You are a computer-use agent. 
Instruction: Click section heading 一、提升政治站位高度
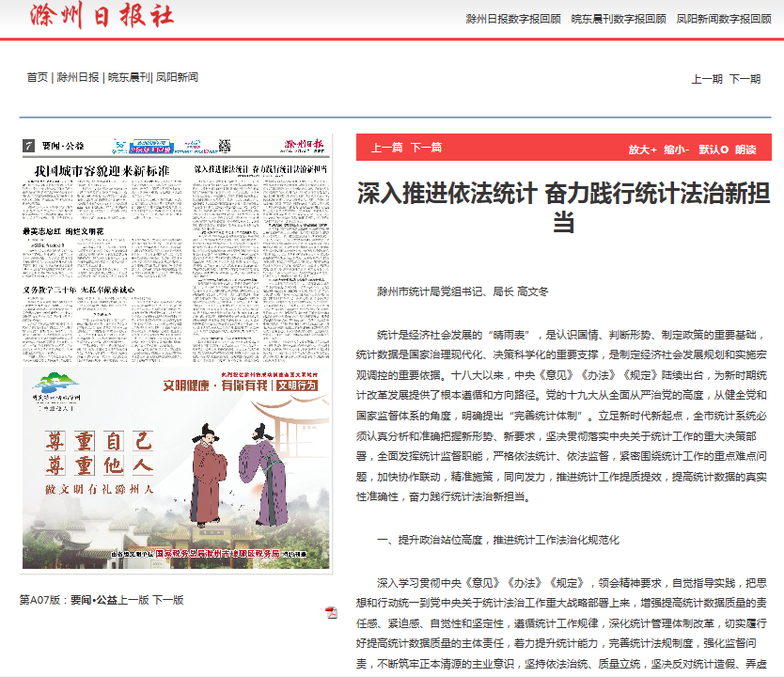[x=498, y=540]
